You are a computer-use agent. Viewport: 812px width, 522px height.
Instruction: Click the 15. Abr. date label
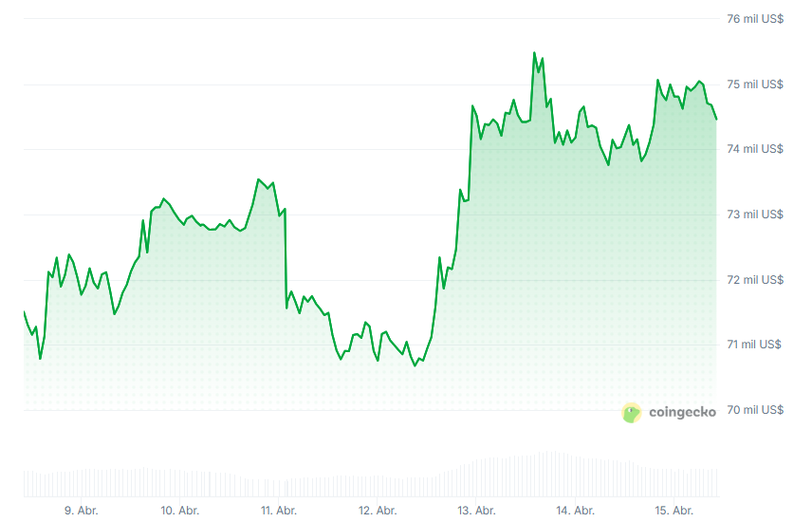(674, 511)
